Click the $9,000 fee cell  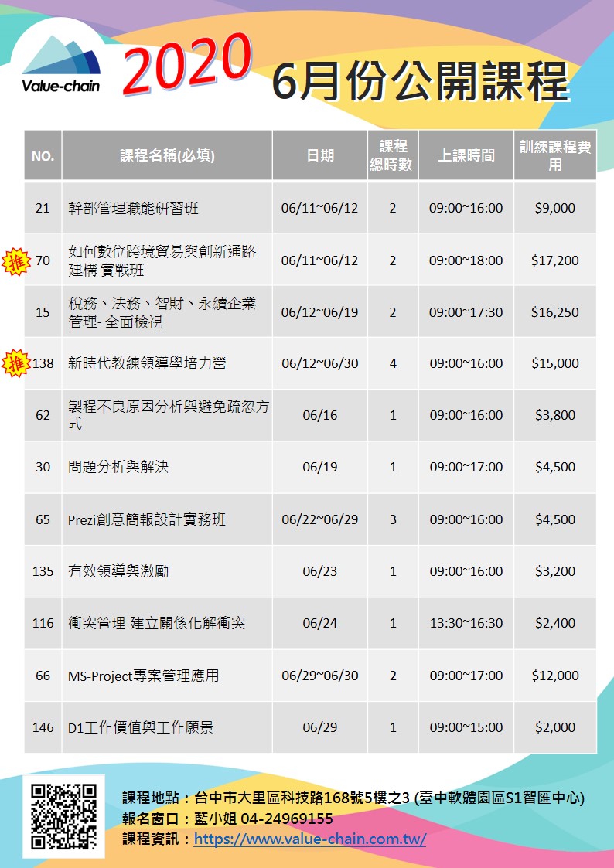(x=554, y=208)
